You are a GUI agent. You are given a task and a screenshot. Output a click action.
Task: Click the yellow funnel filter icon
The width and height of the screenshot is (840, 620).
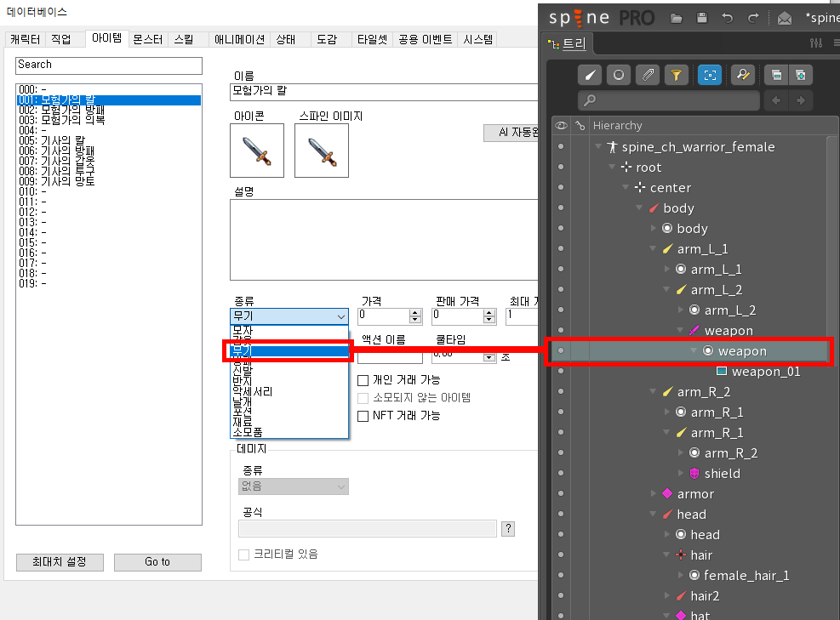[676, 75]
